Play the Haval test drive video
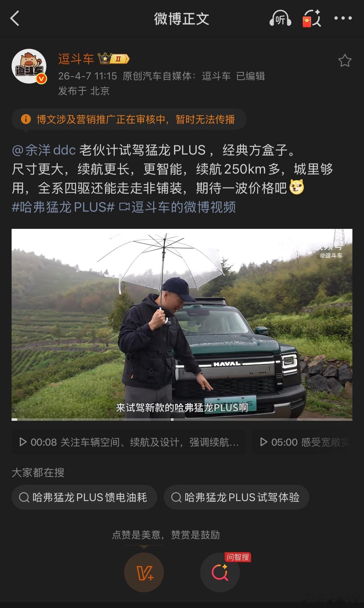 [x=182, y=324]
